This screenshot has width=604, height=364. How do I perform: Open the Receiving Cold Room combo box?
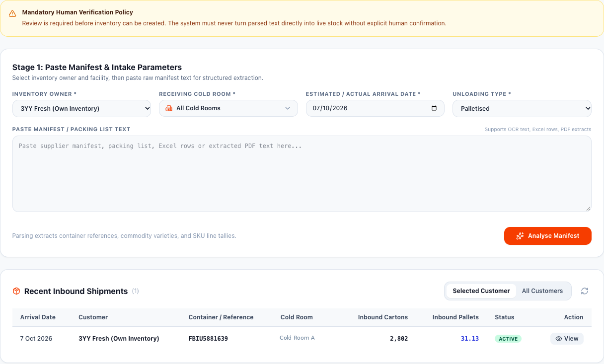click(x=228, y=108)
